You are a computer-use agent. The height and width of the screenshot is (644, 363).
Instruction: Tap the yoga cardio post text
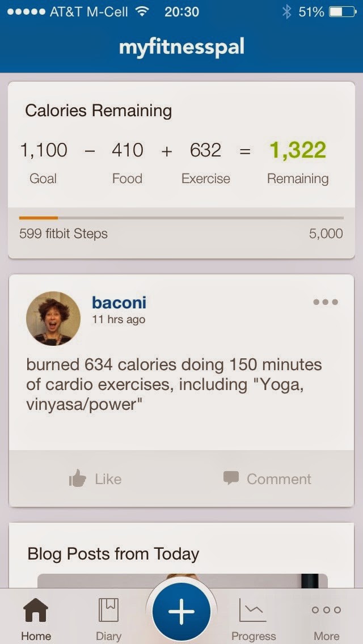(174, 385)
